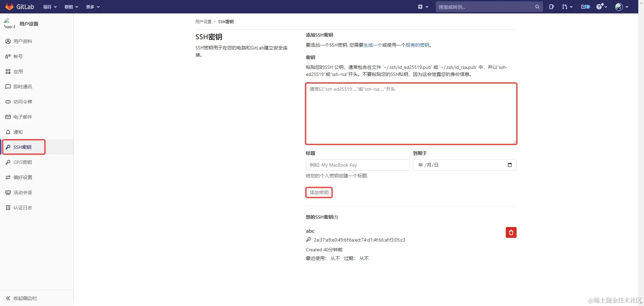Expand the 更多 menu in the top bar

(x=93, y=7)
